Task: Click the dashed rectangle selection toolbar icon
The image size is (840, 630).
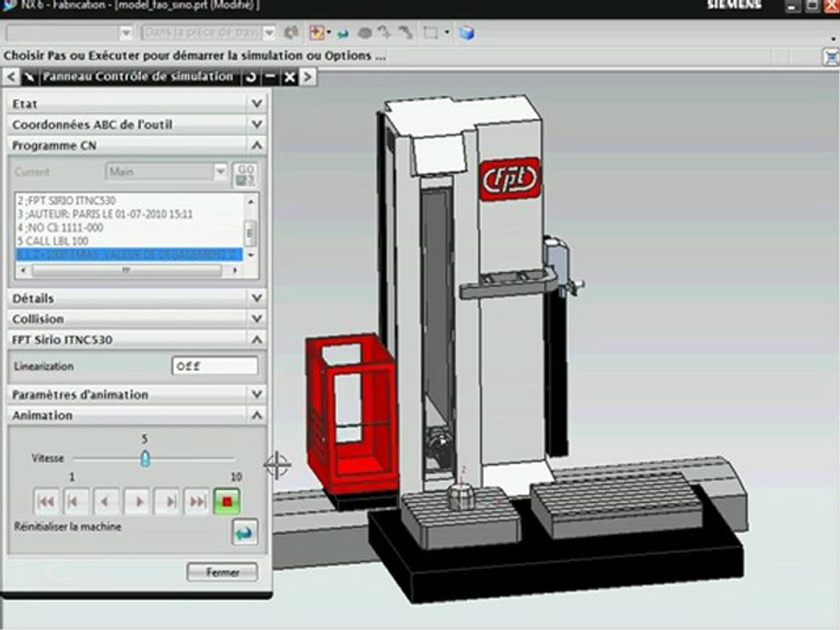Action: pos(430,33)
